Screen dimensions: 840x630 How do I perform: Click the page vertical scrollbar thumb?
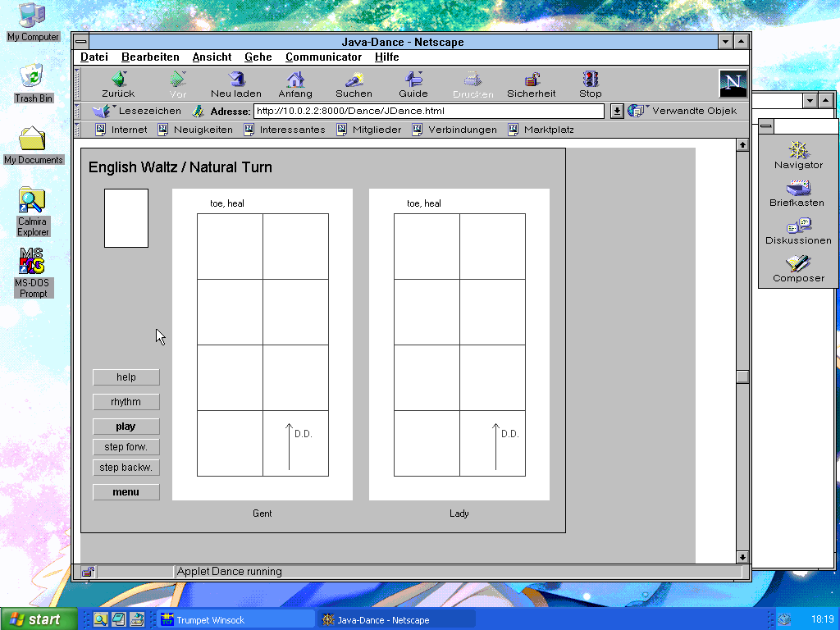pyautogui.click(x=742, y=377)
